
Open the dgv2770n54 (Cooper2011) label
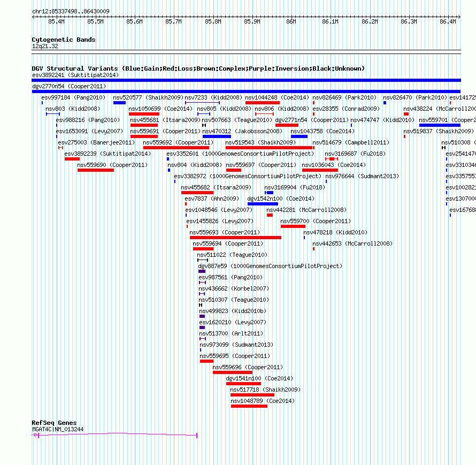(69, 86)
